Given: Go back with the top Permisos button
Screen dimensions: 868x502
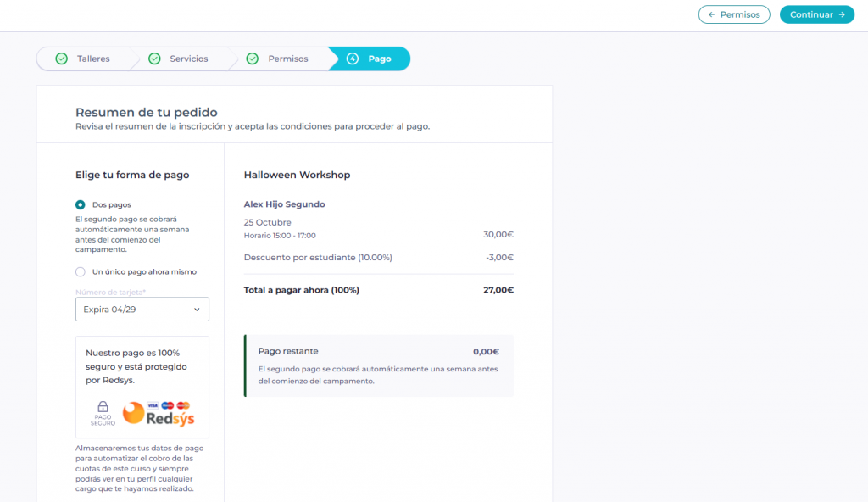Looking at the screenshot, I should click(x=733, y=14).
